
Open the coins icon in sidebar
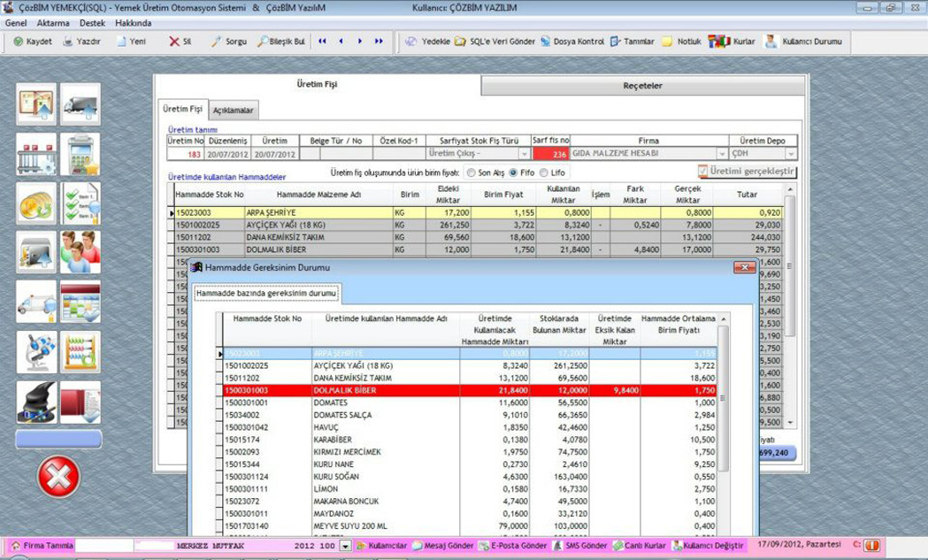(x=36, y=203)
